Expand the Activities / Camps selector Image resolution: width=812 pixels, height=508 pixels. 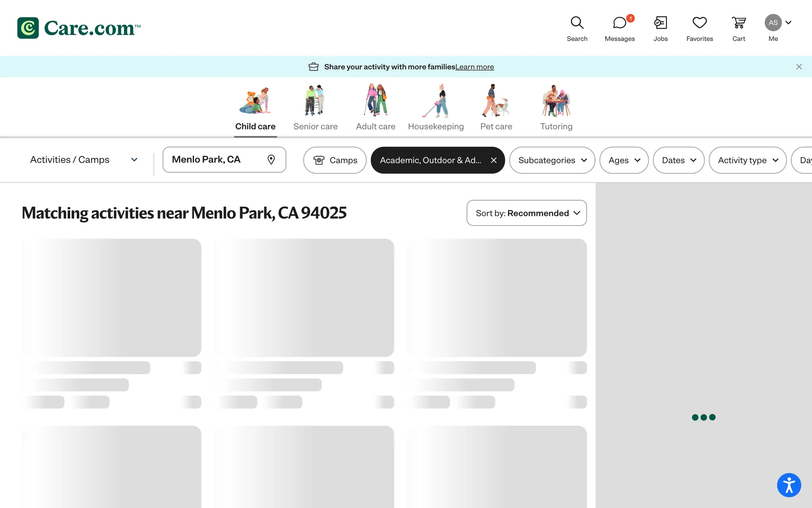84,160
